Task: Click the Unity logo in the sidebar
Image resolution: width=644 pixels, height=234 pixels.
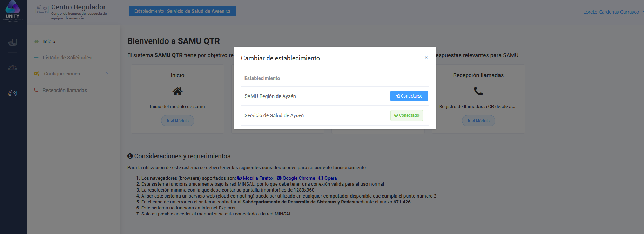Action: 13,11
